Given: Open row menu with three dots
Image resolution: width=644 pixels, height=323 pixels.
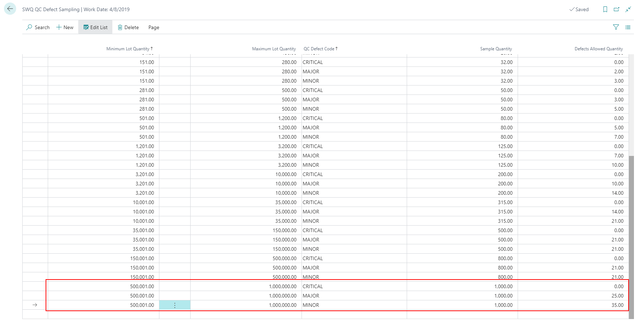Looking at the screenshot, I should pos(175,305).
